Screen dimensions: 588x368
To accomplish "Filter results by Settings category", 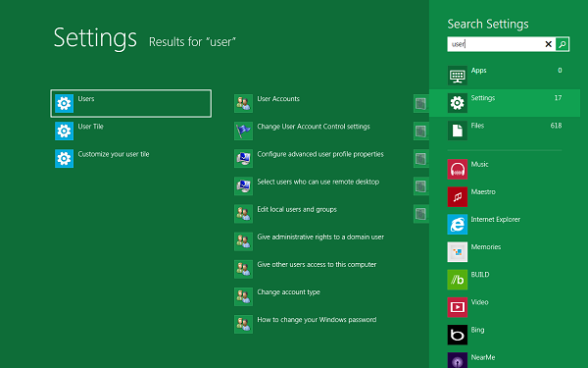I will (x=505, y=103).
